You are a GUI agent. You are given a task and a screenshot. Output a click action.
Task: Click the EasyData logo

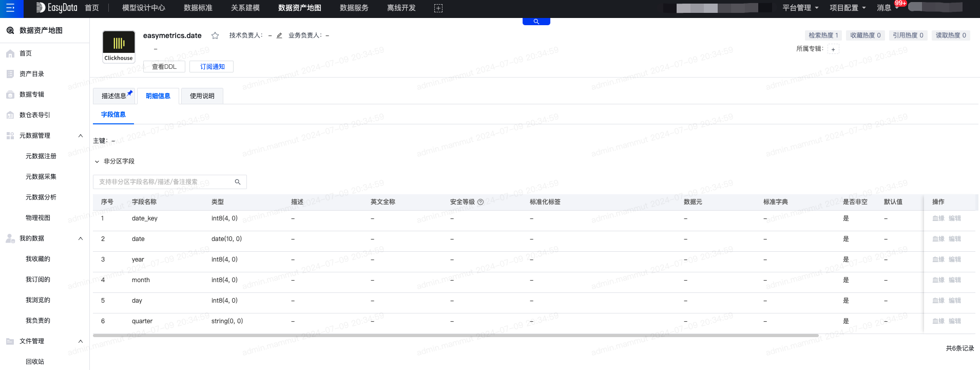point(56,8)
